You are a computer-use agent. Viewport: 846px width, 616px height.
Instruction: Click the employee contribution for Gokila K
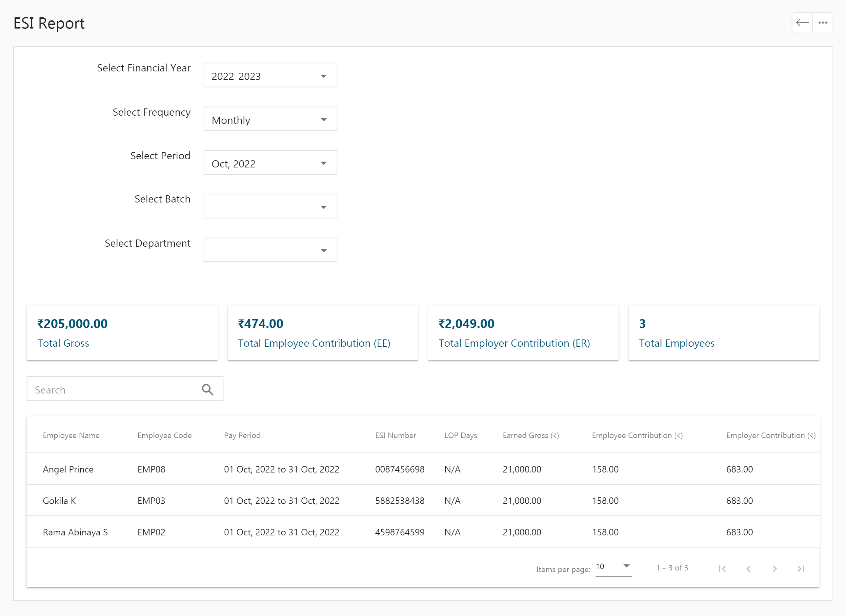pos(605,501)
